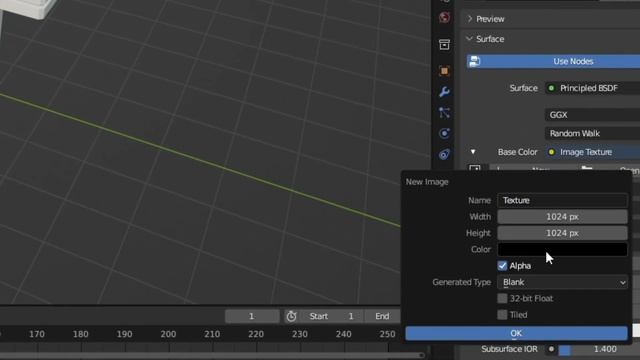This screenshot has height=360, width=640.
Task: Click the current frame field in timeline
Action: [252, 316]
